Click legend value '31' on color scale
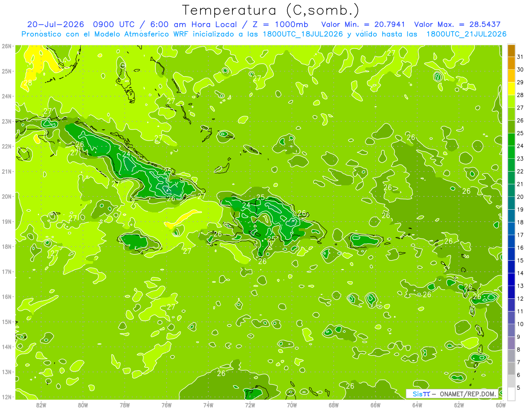Image resolution: width=532 pixels, height=411 pixels. click(x=520, y=57)
